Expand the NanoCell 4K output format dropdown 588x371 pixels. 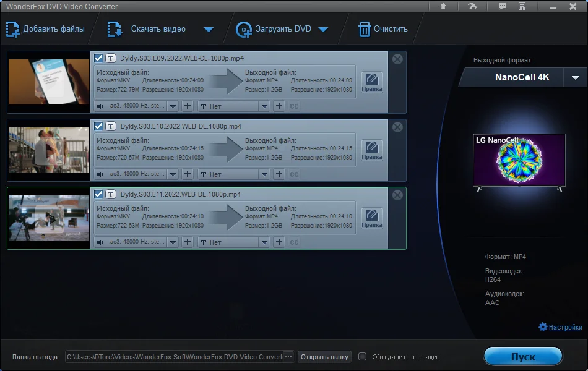click(x=575, y=77)
